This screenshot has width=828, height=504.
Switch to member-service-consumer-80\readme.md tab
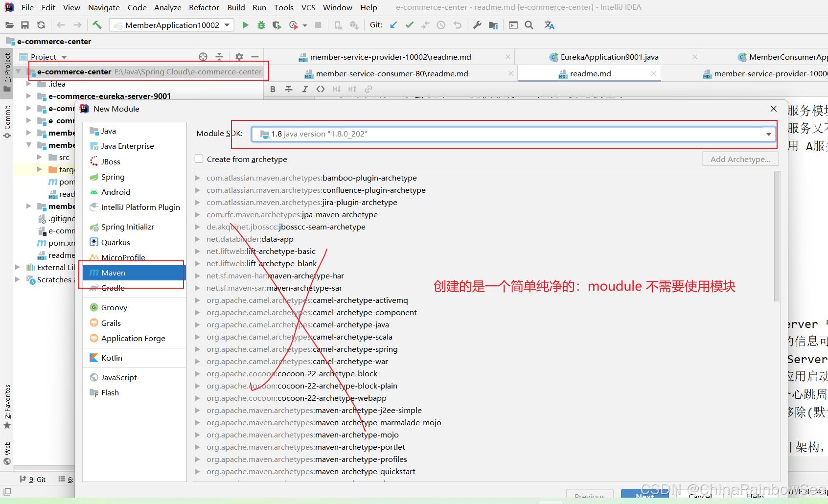392,74
